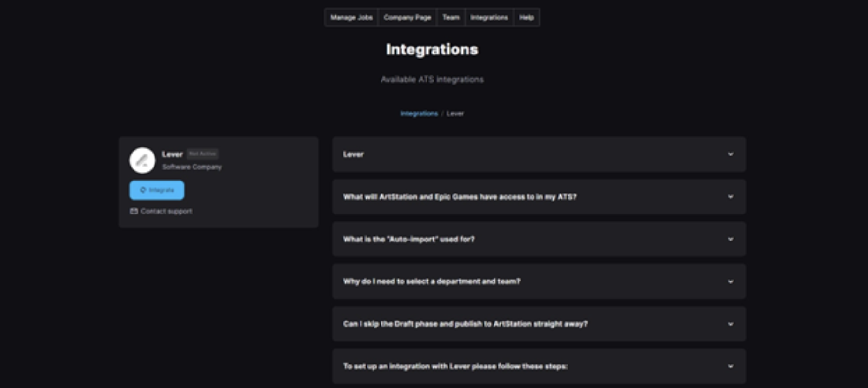This screenshot has height=388, width=868.
Task: Expand the Auto-import question chevron
Action: (730, 239)
